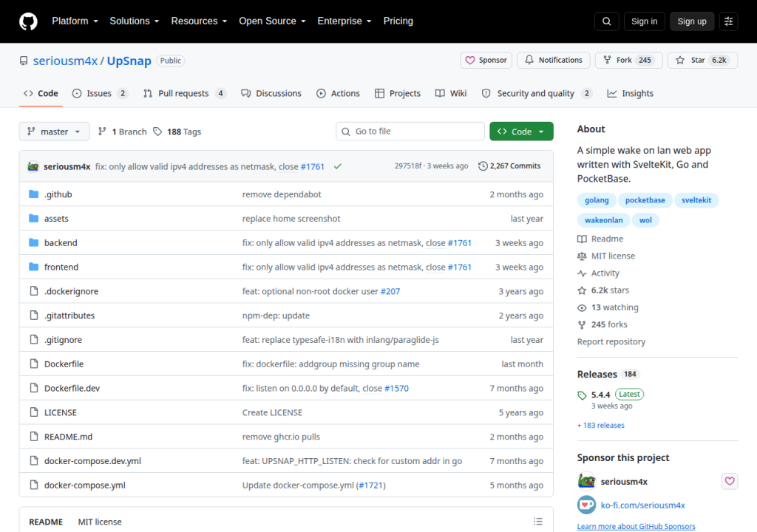
Task: Expand the Resources menu
Action: pyautogui.click(x=199, y=21)
